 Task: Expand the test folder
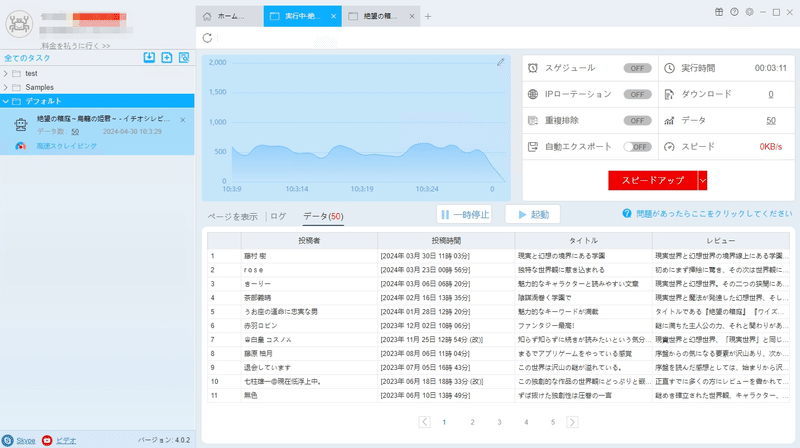[x=6, y=73]
